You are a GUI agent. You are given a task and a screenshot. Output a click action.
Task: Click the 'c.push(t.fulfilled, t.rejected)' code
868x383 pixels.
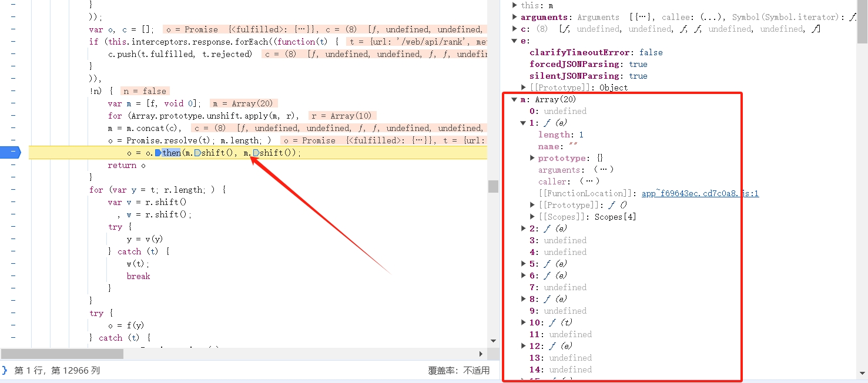[x=180, y=54]
